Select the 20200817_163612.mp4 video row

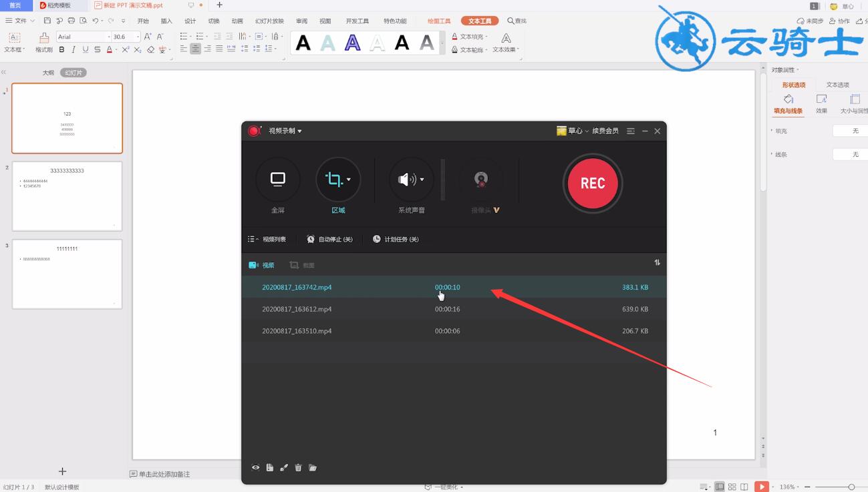pos(454,309)
